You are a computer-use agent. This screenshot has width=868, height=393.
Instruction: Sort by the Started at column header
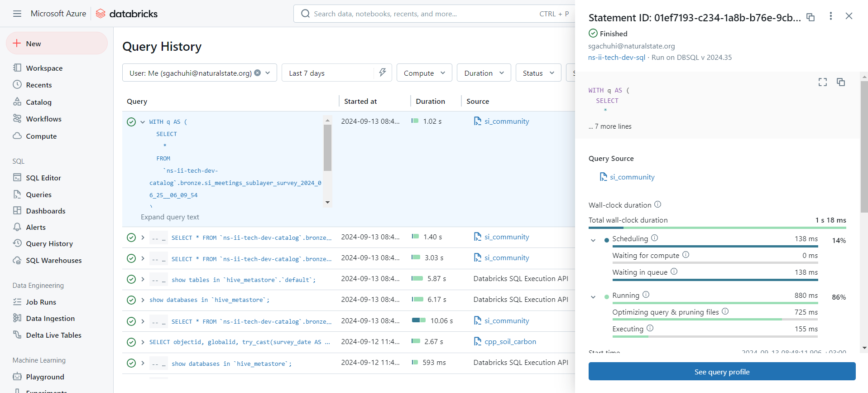pos(360,101)
